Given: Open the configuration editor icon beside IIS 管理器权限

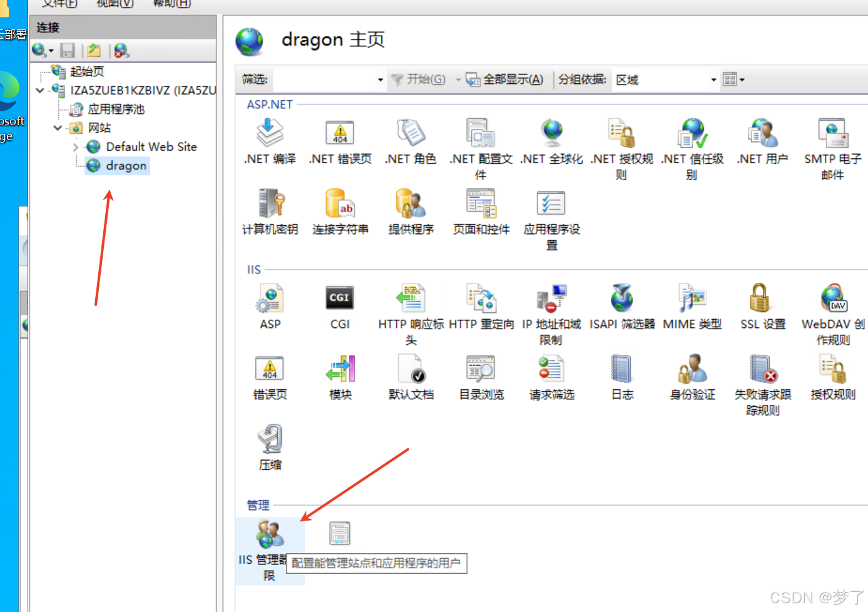Looking at the screenshot, I should point(340,534).
